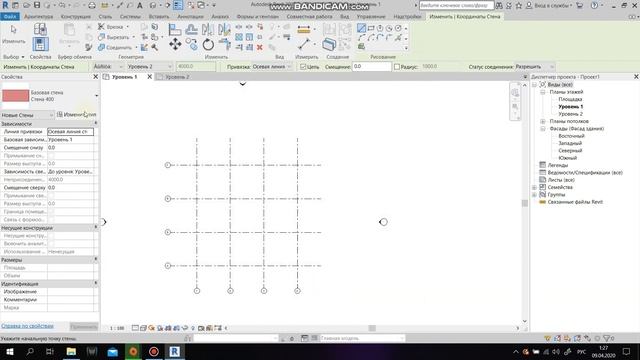Choose Mirror – Pick Axis tool
640x360 pixels.
tap(207, 29)
